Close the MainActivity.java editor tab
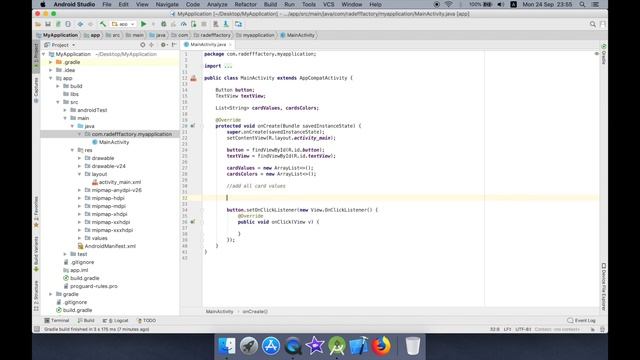 pos(230,44)
